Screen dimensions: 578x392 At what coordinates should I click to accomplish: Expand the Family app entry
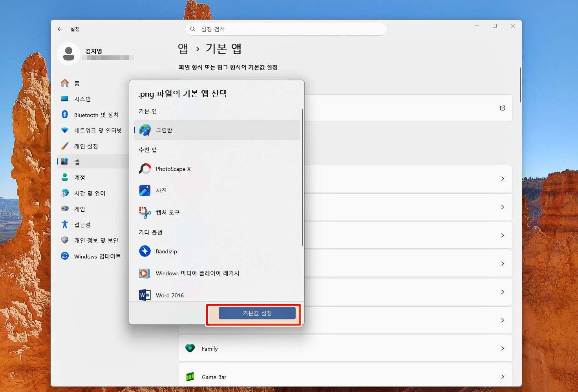[x=346, y=348]
